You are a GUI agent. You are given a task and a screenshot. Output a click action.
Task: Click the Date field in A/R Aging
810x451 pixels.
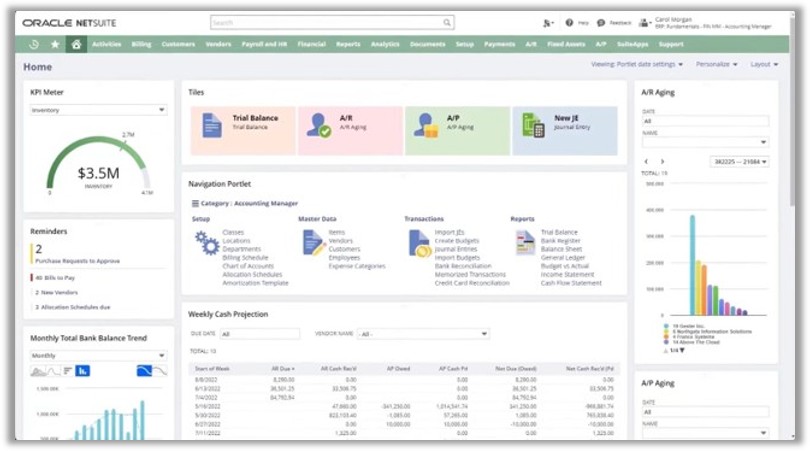click(x=706, y=121)
